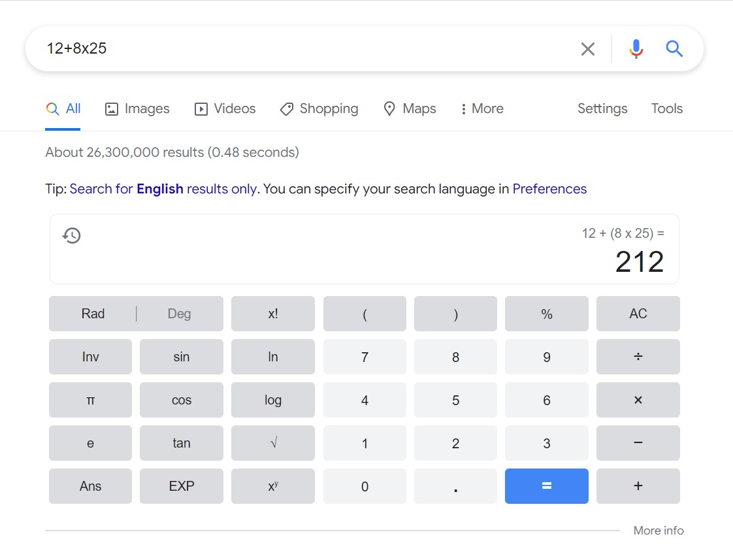733x560 pixels.
Task: Expand the More search categories menu
Action: (482, 109)
